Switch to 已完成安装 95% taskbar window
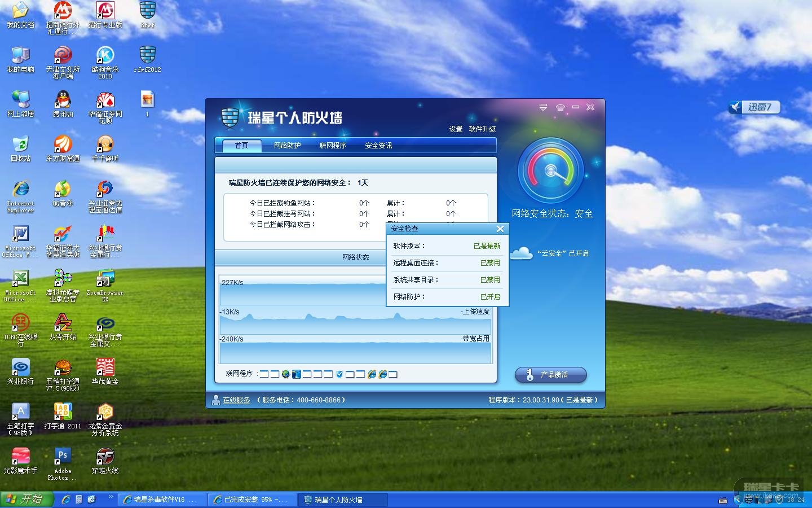Screen dimensions: 812x508 point(251,500)
